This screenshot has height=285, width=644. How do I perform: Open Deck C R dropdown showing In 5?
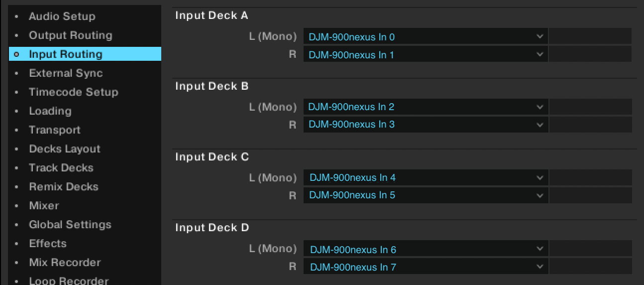coord(426,195)
